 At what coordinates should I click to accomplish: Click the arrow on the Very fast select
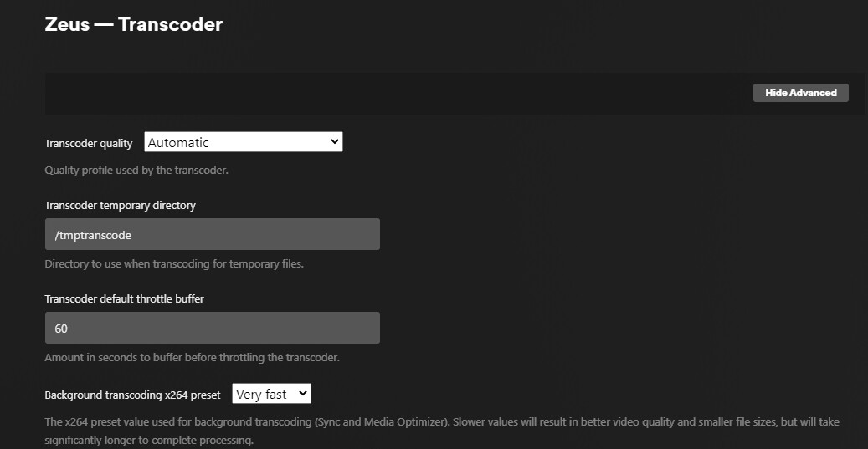click(302, 394)
